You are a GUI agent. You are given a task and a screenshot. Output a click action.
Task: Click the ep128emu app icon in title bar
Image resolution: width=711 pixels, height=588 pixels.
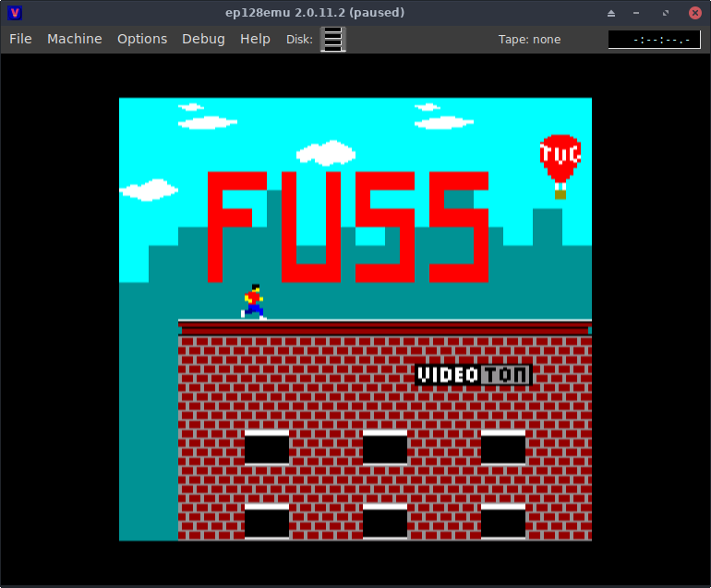pos(15,13)
